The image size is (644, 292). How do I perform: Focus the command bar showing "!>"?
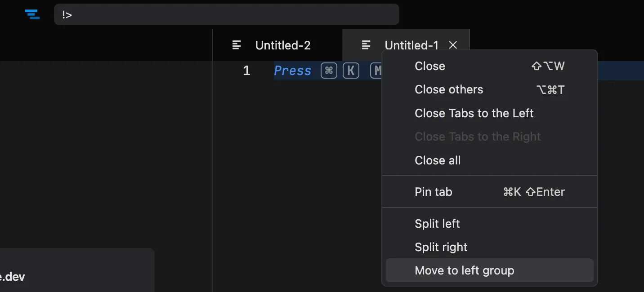(226, 14)
